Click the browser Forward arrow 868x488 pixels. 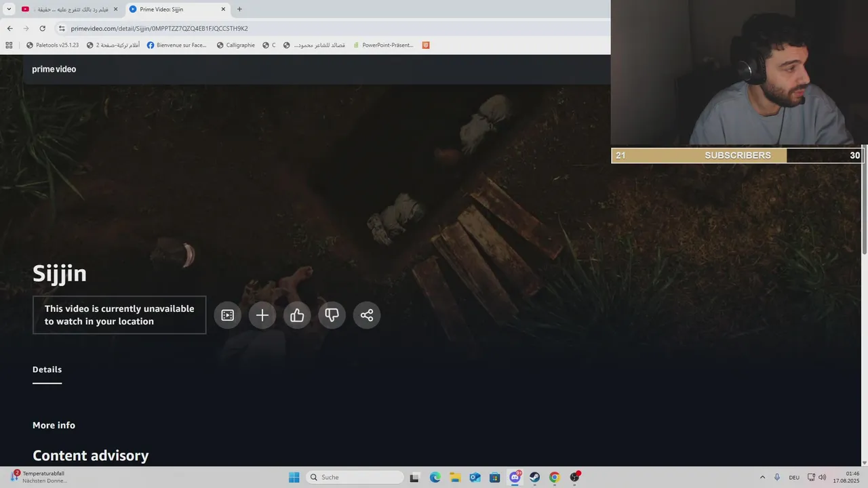pos(26,28)
